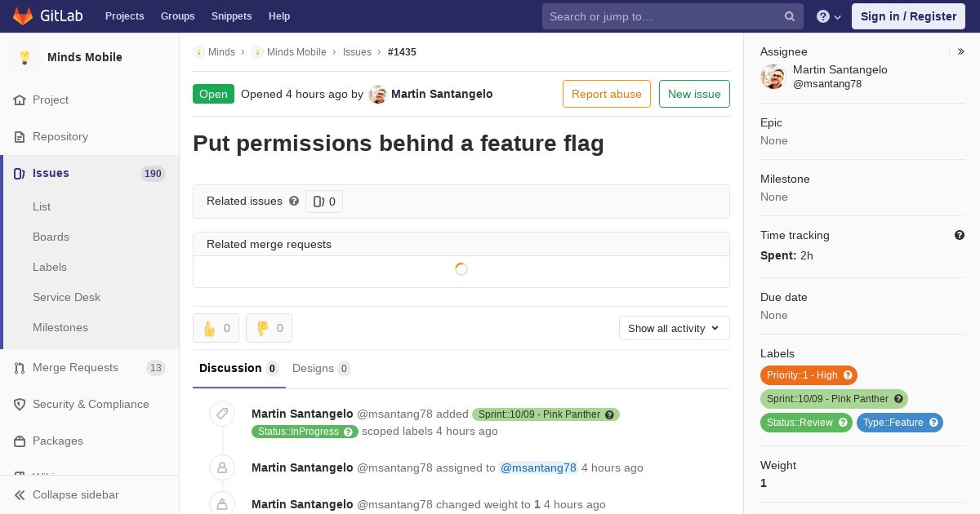Open the help question-mark menu in navbar
This screenshot has height=514, width=980.
click(x=829, y=16)
